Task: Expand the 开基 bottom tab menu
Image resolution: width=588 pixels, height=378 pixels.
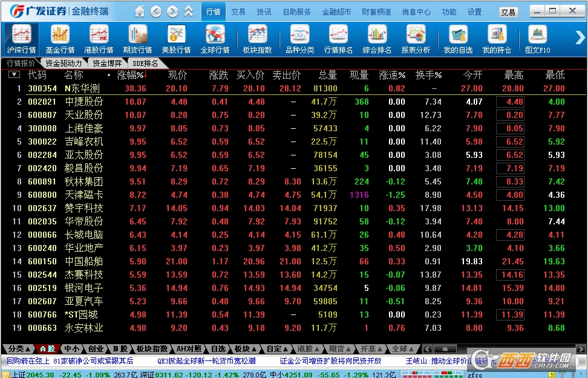Action: tap(371, 349)
